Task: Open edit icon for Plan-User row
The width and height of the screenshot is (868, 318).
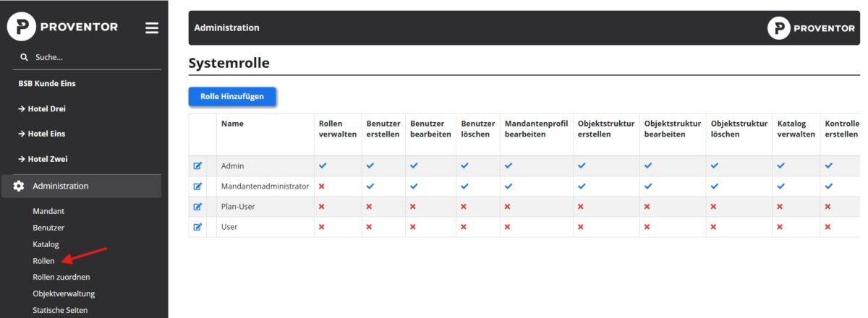Action: (197, 206)
